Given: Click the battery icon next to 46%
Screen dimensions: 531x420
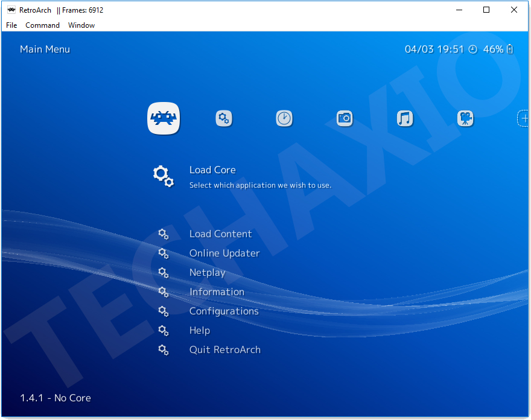Looking at the screenshot, I should (x=509, y=49).
